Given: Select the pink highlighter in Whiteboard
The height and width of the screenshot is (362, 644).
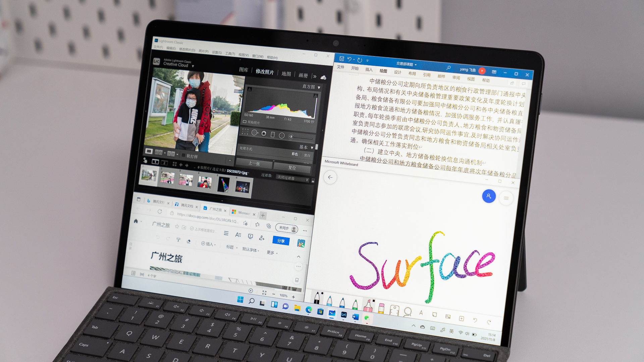Looking at the screenshot, I should pos(368,305).
